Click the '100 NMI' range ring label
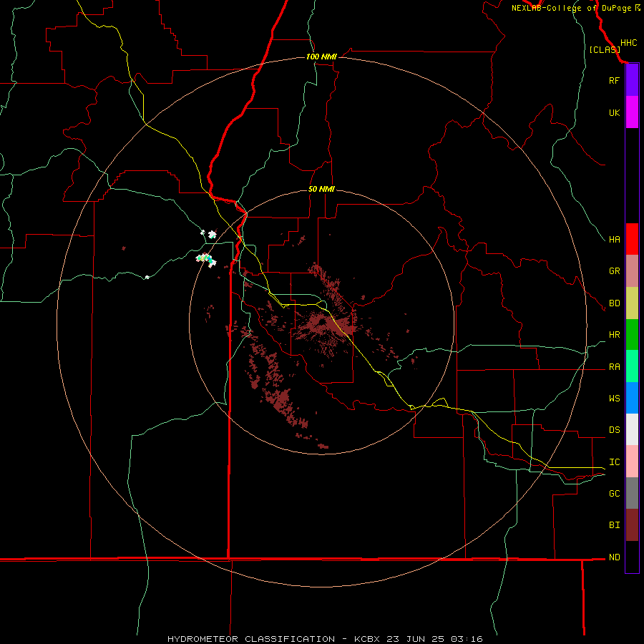The height and width of the screenshot is (644, 644). click(321, 57)
